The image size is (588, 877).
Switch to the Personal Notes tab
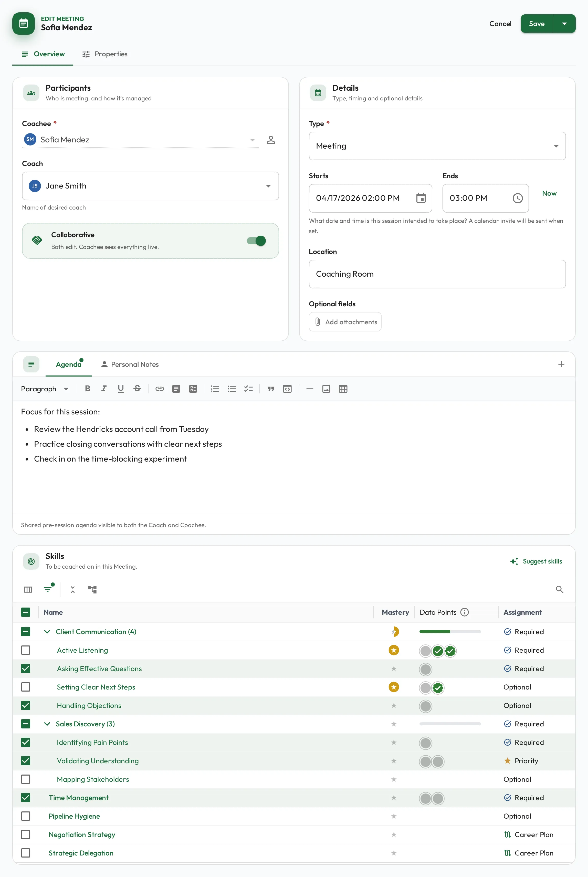(x=130, y=364)
